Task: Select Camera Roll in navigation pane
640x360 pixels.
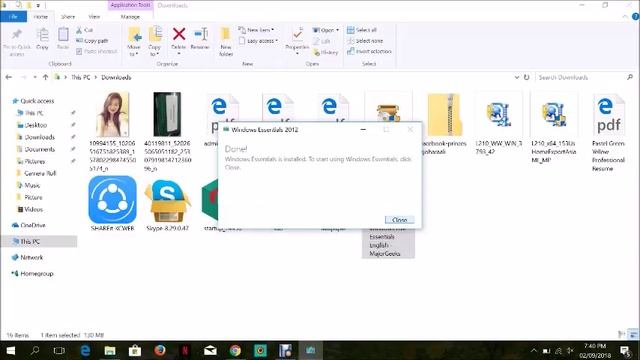Action: (x=40, y=173)
